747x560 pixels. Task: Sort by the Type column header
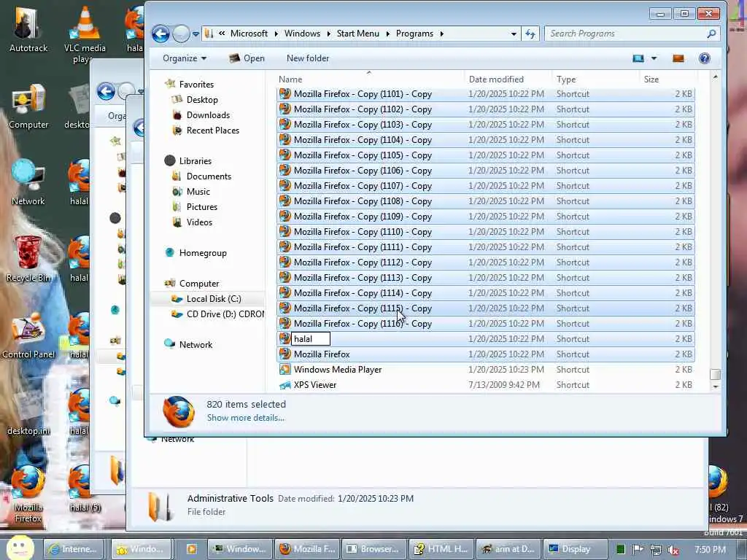pos(595,79)
